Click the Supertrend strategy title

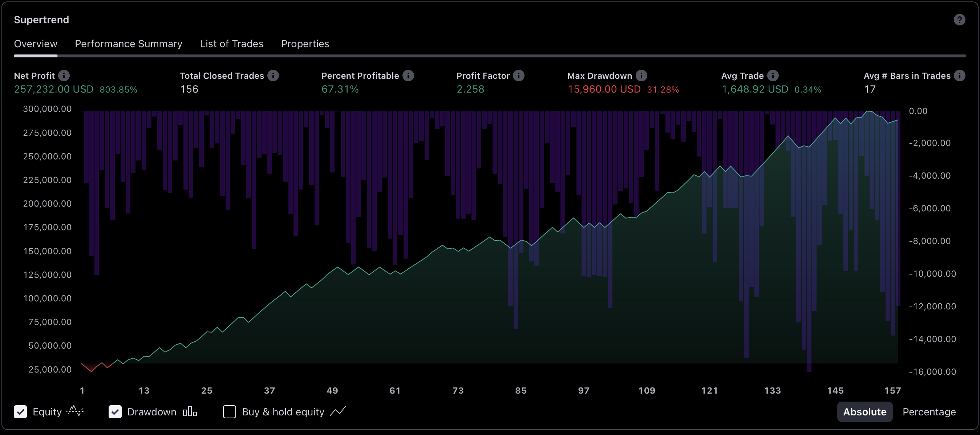[x=41, y=20]
